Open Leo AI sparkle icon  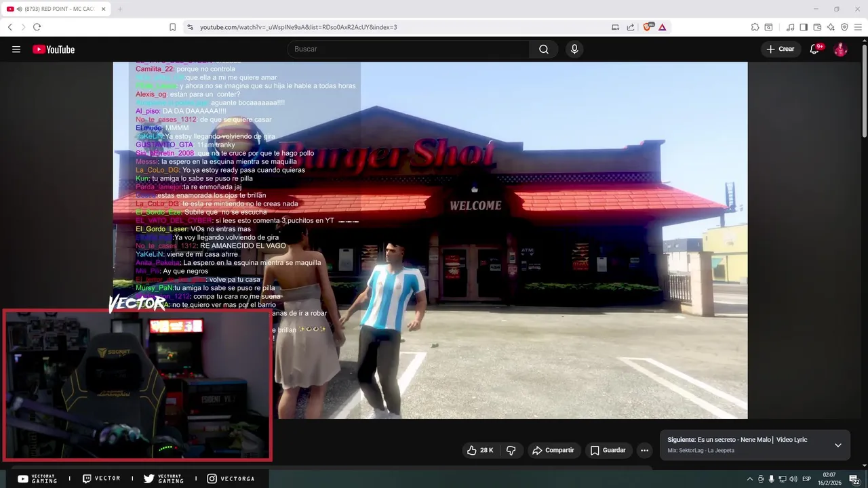[831, 27]
